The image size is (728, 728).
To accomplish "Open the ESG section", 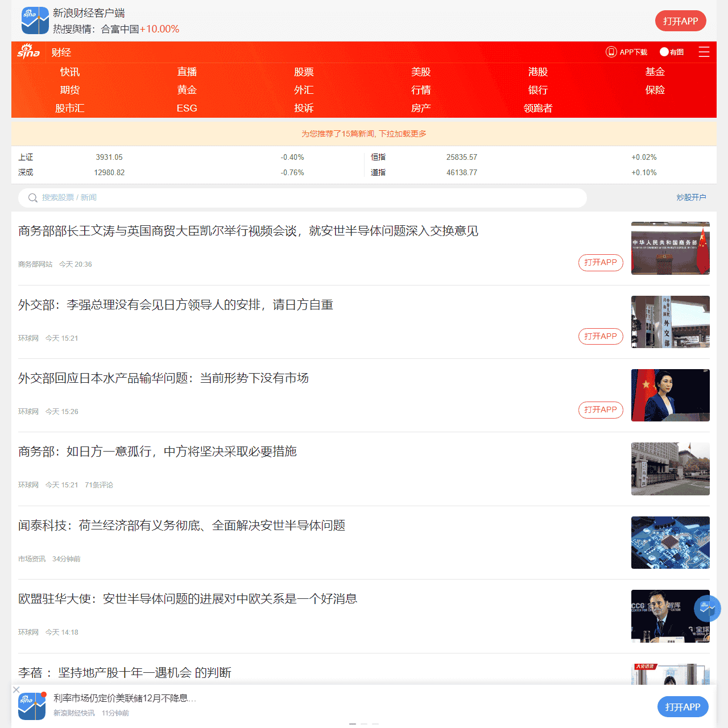I will [187, 107].
